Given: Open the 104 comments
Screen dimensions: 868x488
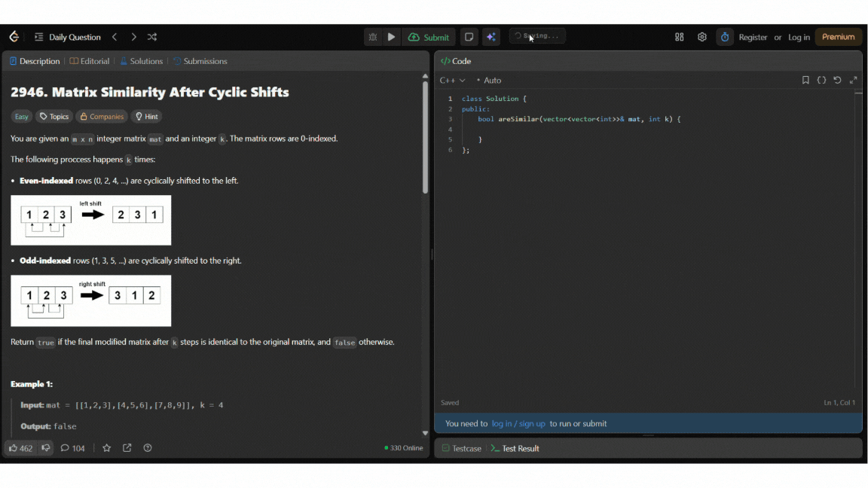Looking at the screenshot, I should 72,448.
